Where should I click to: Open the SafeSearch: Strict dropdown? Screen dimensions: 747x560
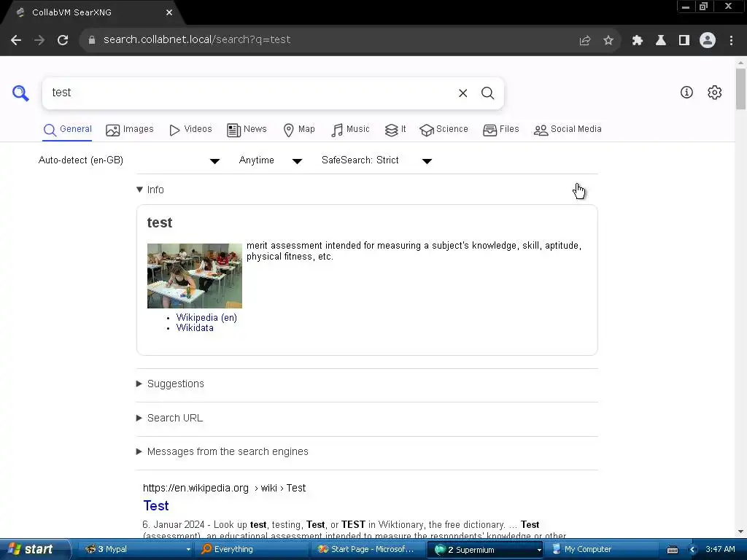376,160
